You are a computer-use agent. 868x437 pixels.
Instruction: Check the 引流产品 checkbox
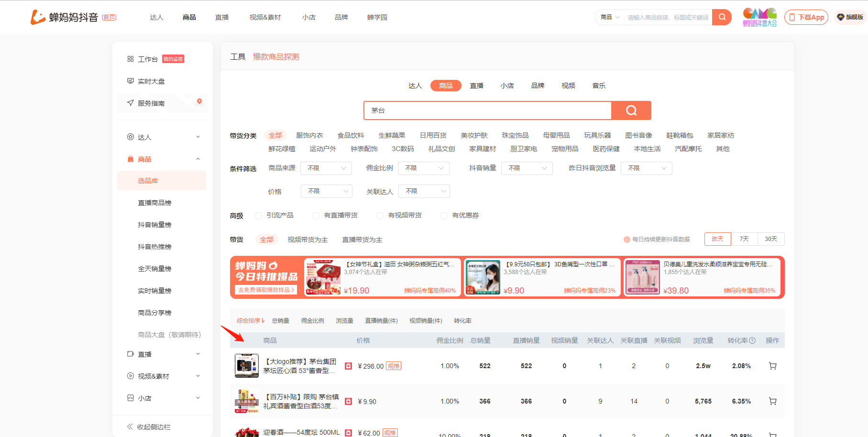pos(259,216)
